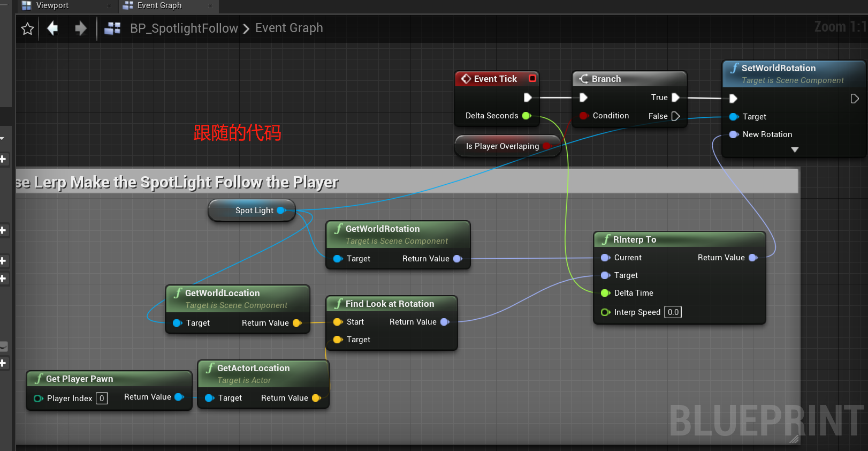Click the GetActorLocation Target pin

click(209, 398)
